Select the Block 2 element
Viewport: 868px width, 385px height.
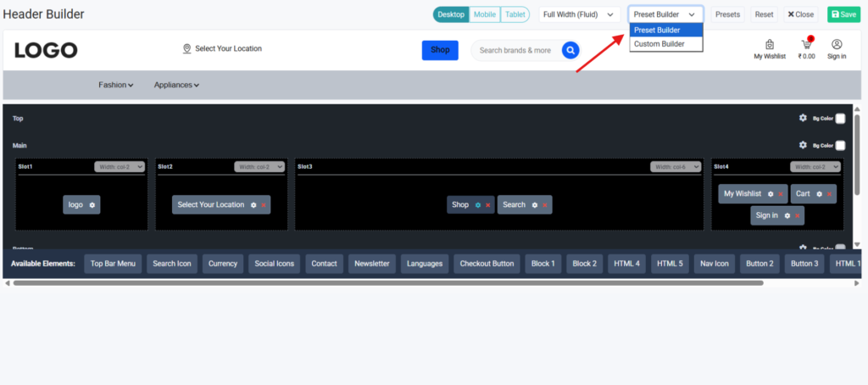(x=585, y=264)
